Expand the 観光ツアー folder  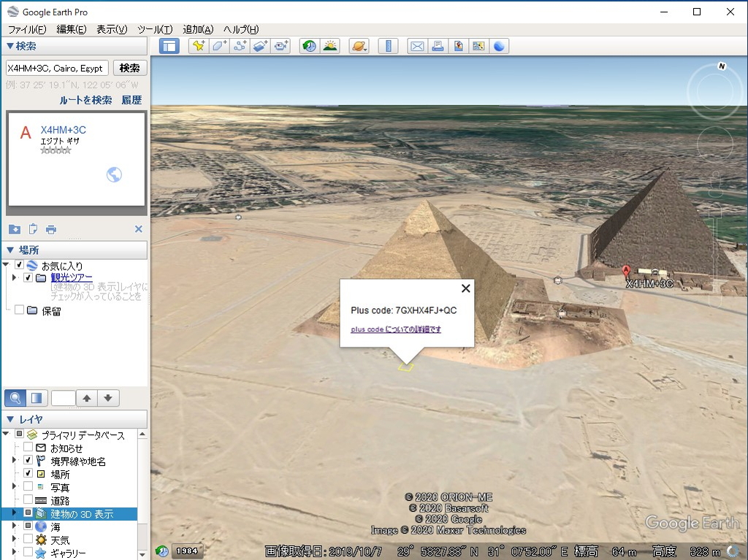[x=14, y=278]
